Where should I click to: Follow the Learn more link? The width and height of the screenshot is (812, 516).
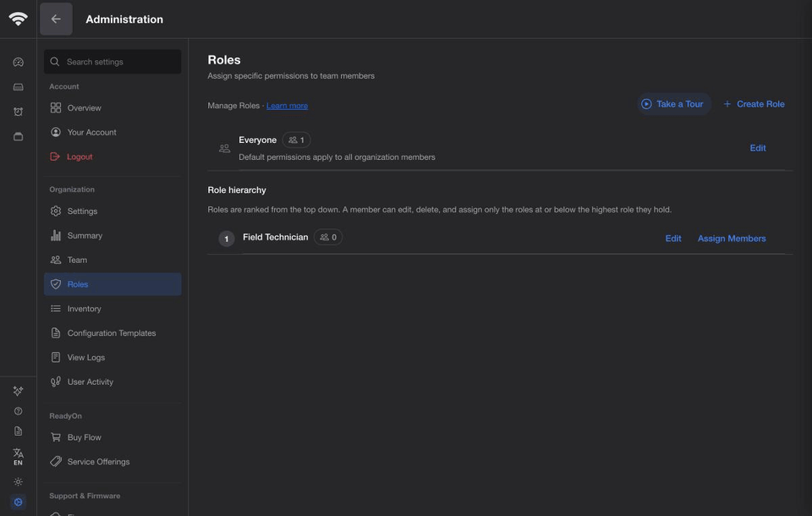(x=287, y=106)
